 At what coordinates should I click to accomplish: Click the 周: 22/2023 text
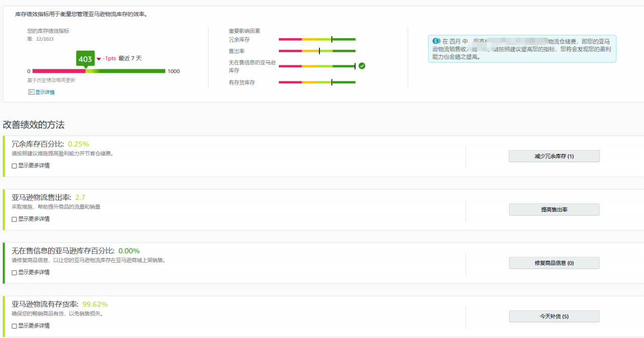click(40, 39)
